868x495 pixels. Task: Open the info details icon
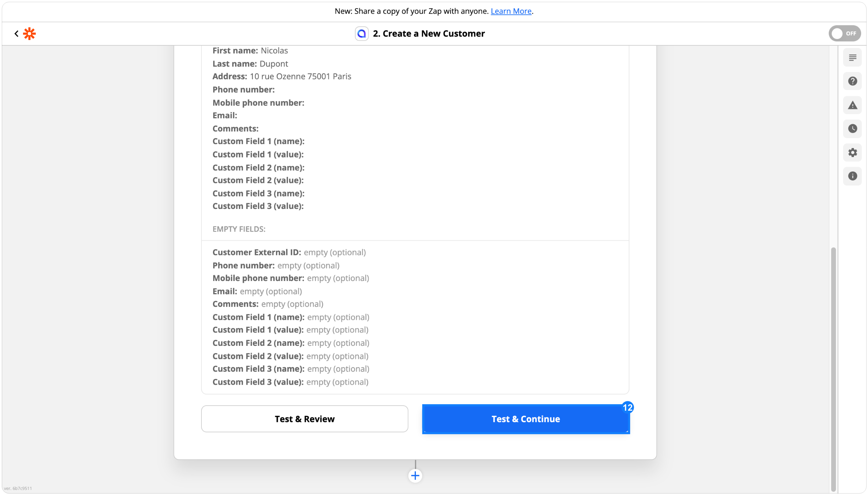point(852,176)
